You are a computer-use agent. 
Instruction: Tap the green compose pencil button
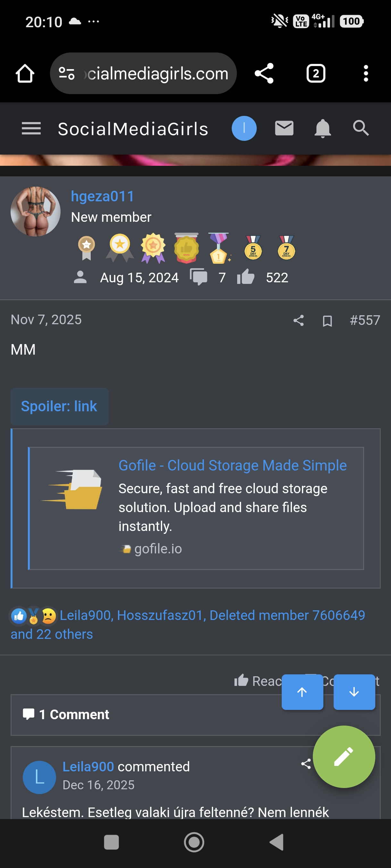[344, 757]
